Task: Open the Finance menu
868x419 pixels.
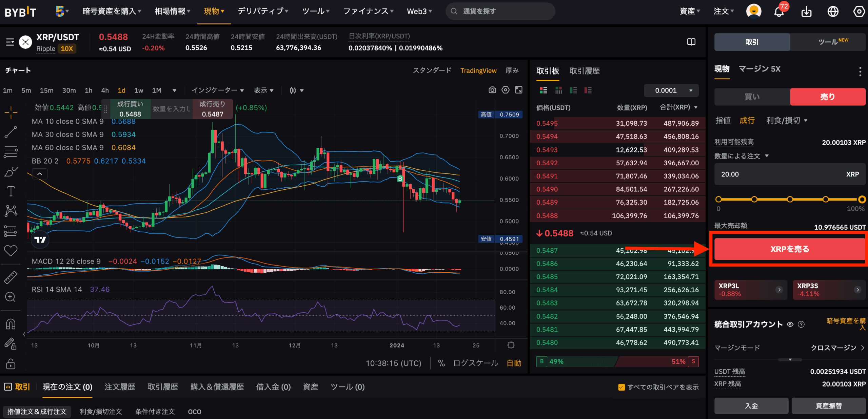Action: point(368,11)
